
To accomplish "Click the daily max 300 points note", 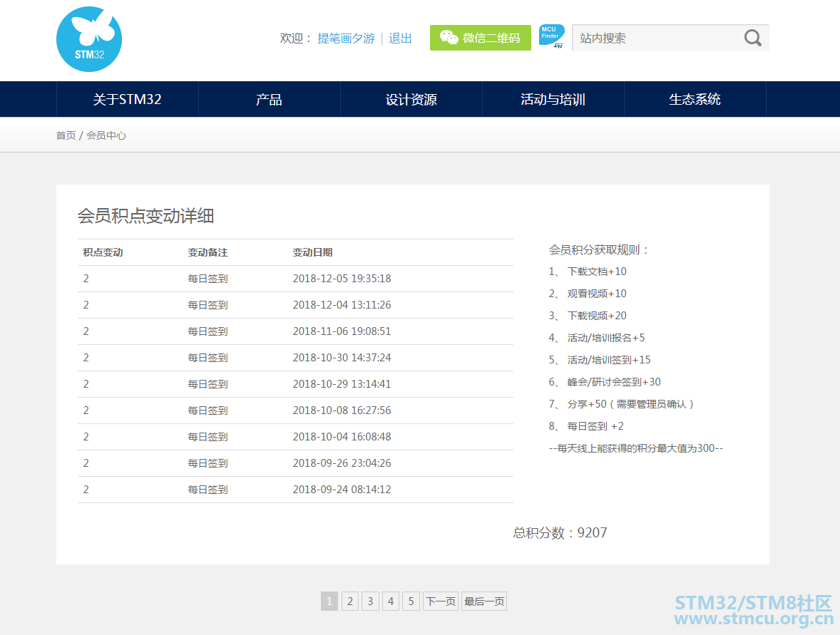I will pos(636,448).
